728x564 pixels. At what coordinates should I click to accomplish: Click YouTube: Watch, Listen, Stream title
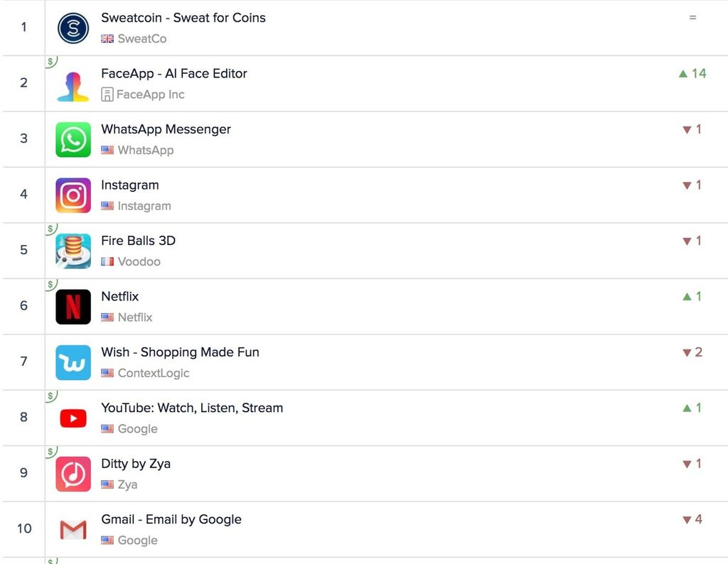tap(192, 408)
